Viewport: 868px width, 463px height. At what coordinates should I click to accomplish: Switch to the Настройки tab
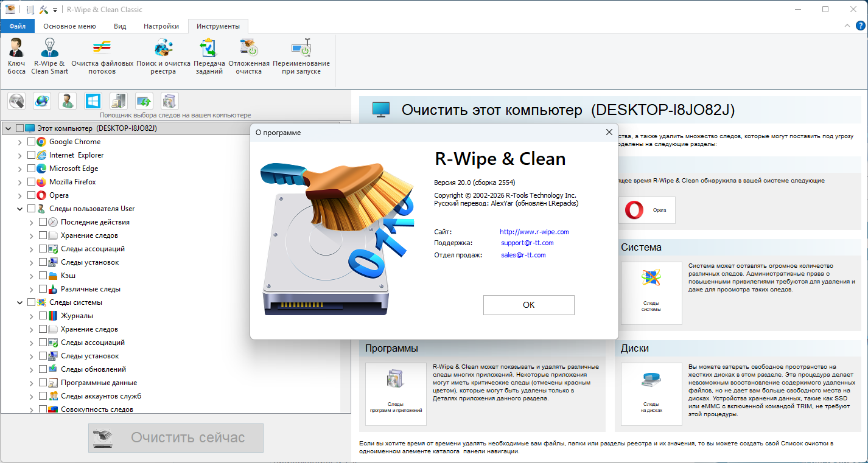[x=161, y=26]
